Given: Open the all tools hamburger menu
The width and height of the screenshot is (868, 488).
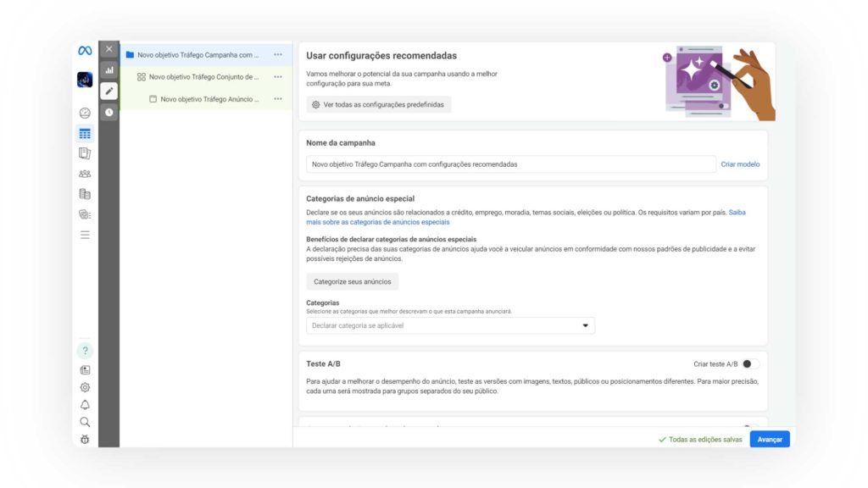Looking at the screenshot, I should coord(85,235).
